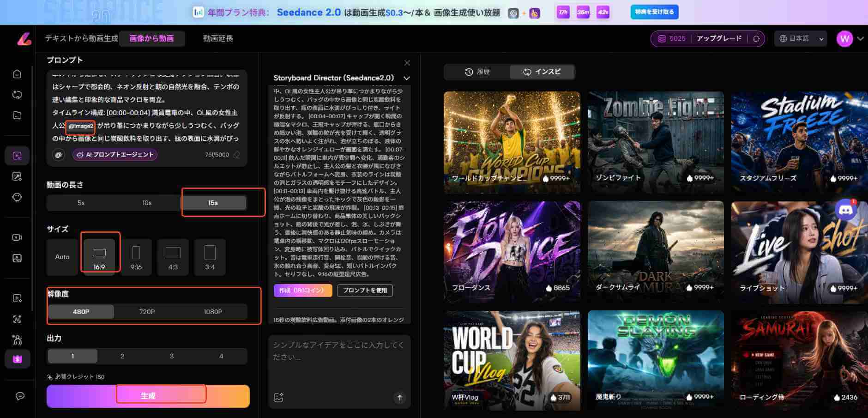Open the folder icon in sidebar
The width and height of the screenshot is (868, 418).
point(17,115)
